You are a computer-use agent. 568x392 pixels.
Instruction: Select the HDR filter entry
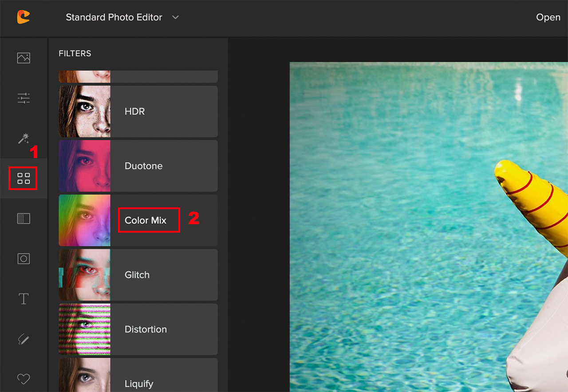(x=164, y=111)
